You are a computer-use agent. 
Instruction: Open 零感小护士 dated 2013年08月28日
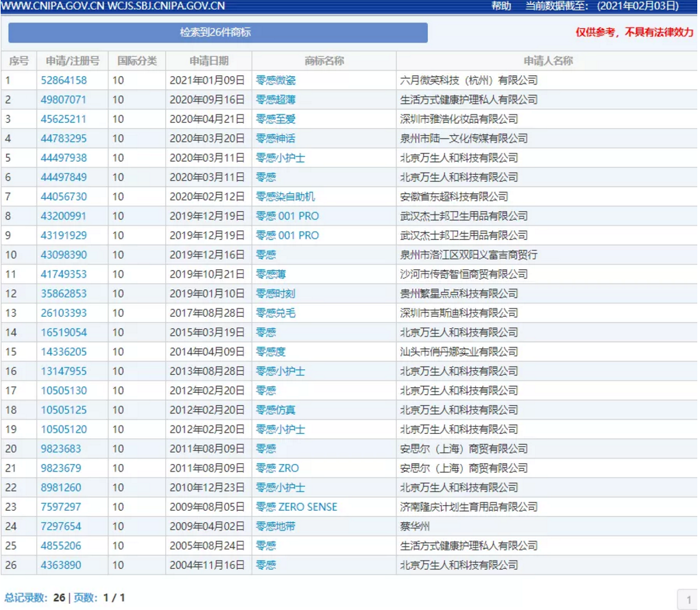(280, 371)
